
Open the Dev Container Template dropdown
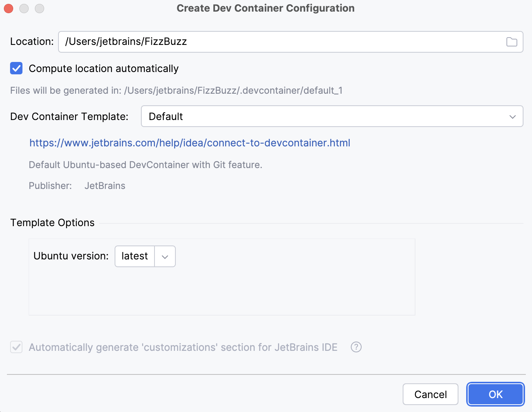(x=332, y=116)
